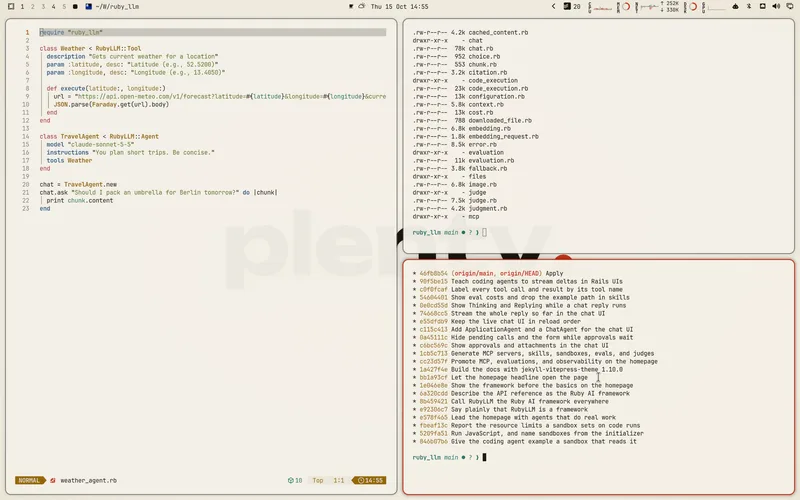
Task: Click the rightmost tray icon in the bar
Action: [x=790, y=7]
